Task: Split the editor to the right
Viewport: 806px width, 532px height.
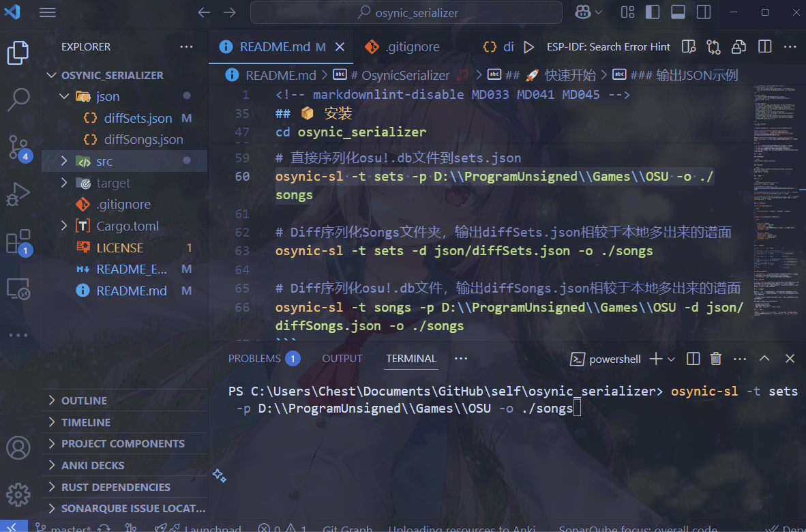Action: pyautogui.click(x=765, y=47)
